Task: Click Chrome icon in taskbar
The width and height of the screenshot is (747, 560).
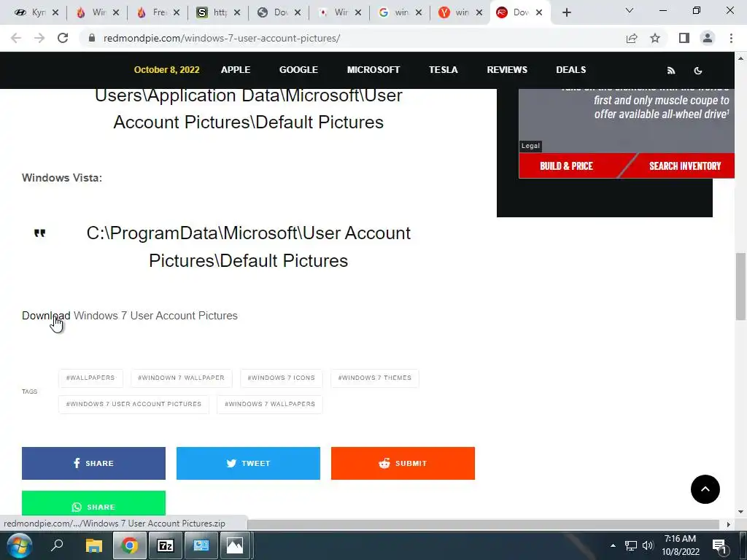Action: (129, 545)
